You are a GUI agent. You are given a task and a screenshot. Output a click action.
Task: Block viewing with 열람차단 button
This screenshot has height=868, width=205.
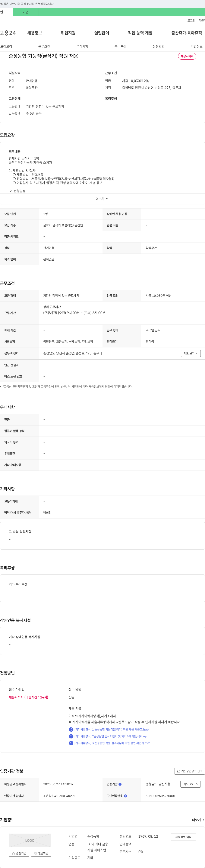pos(41,853)
